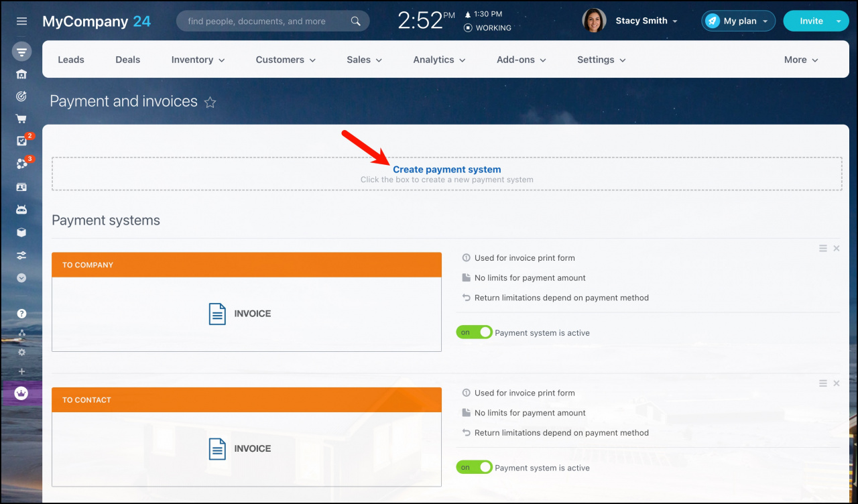
Task: Click the Create payment system link
Action: 447,170
